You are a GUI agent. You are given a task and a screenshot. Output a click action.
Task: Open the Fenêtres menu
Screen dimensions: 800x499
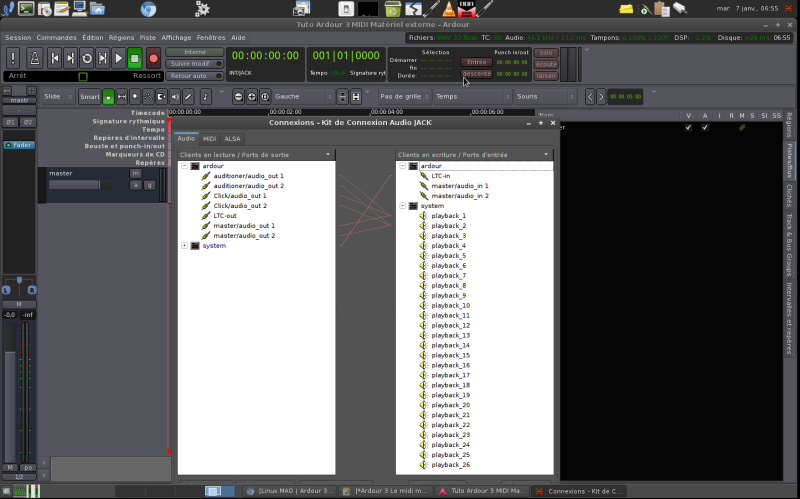click(x=210, y=37)
